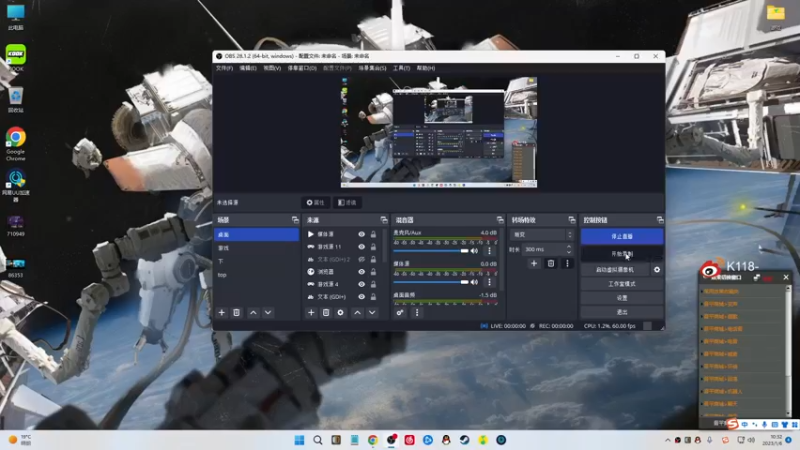Open virtual camera settings gear
The image size is (800, 450).
coord(657,269)
